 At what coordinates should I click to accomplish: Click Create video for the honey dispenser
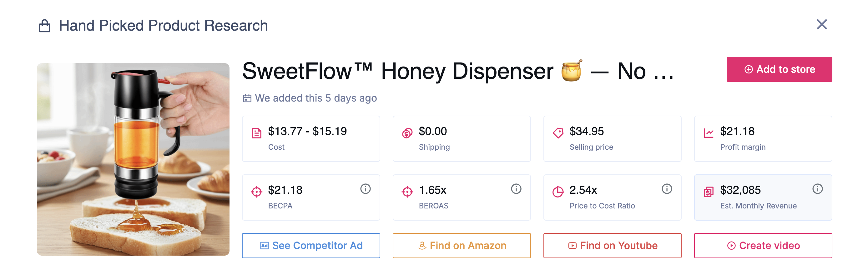763,245
